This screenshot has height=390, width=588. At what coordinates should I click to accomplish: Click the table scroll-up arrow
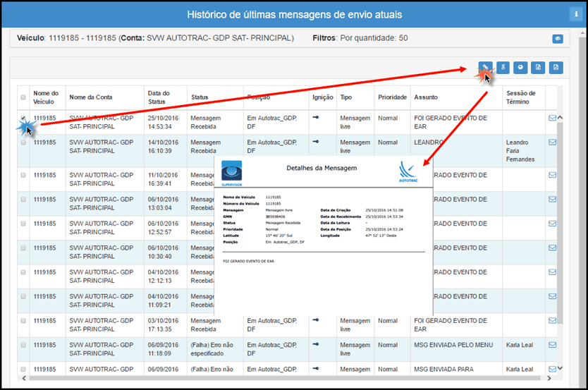560,118
